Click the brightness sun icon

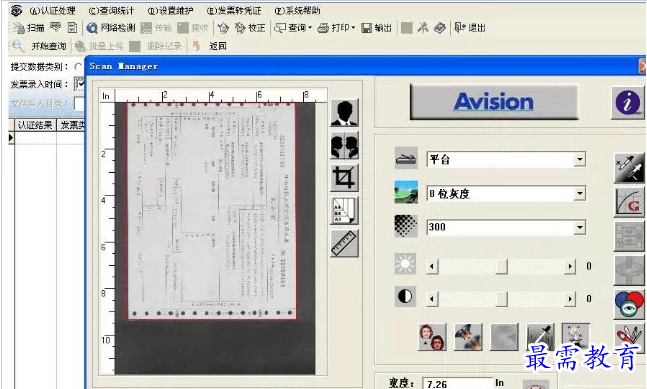[x=405, y=264]
